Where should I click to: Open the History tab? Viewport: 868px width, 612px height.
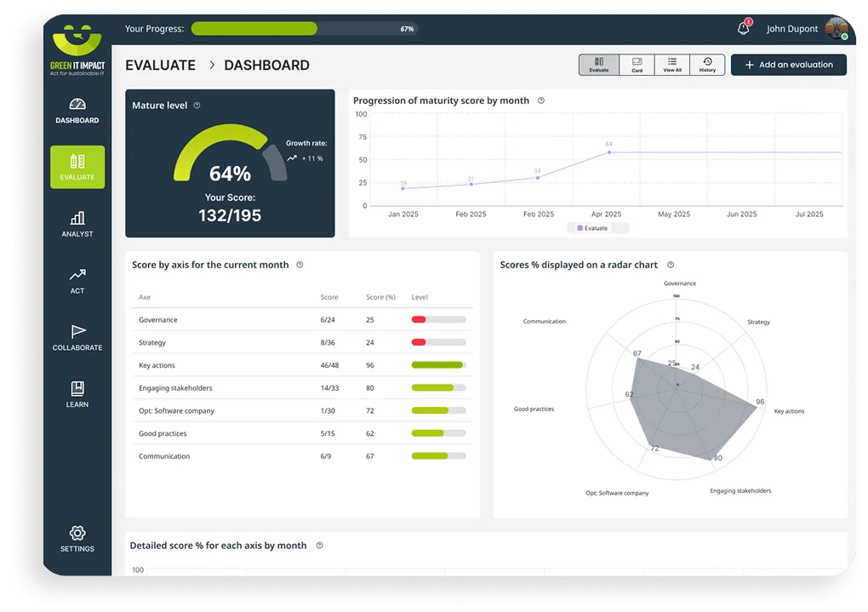click(x=707, y=65)
